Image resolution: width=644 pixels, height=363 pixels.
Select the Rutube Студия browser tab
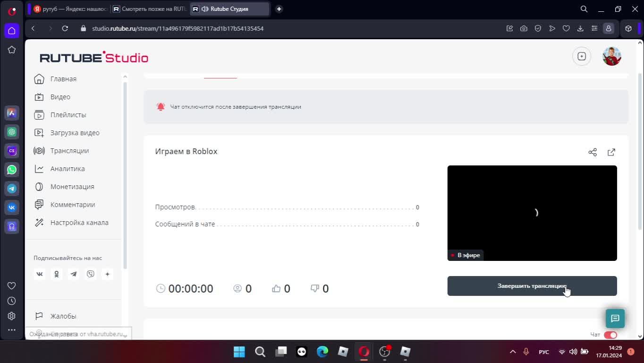(229, 9)
